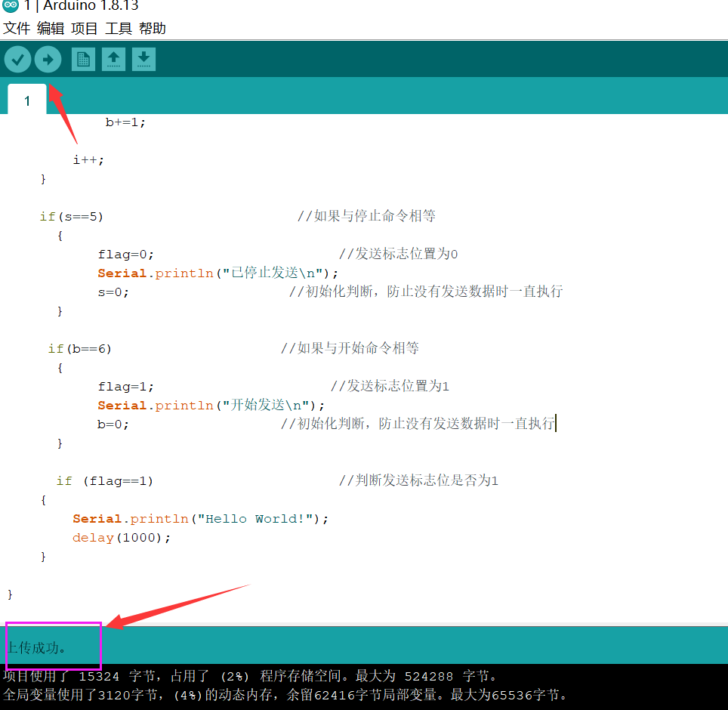Click the comment after s=0; about 初始化判断
Image resolution: width=728 pixels, height=710 pixels.
click(x=426, y=292)
